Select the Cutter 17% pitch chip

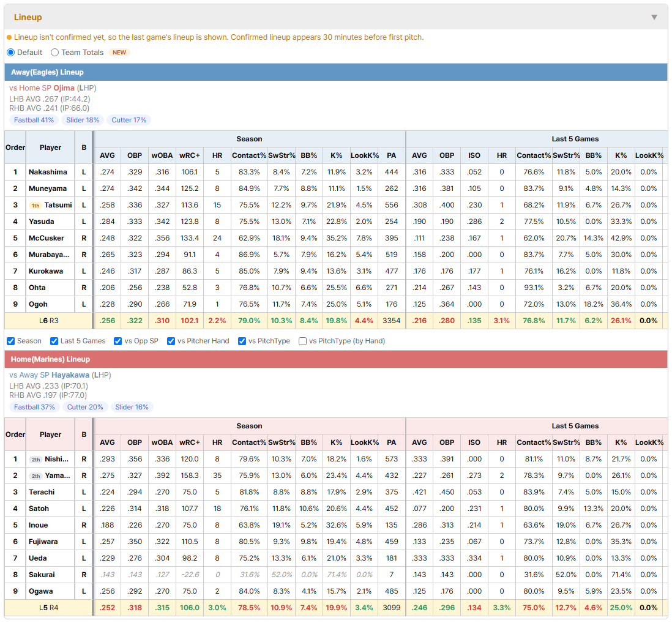(129, 120)
